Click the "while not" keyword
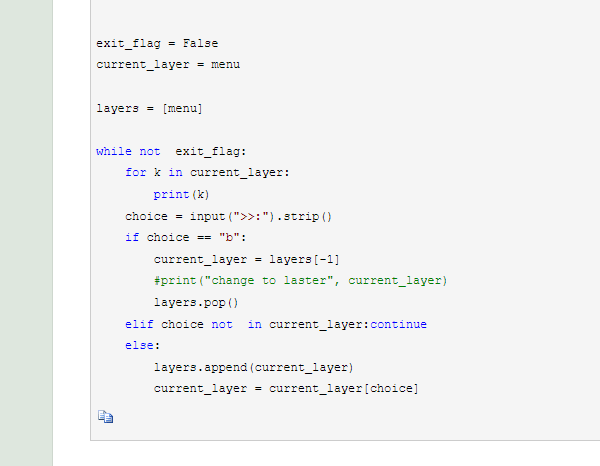The height and width of the screenshot is (466, 600). tap(128, 151)
